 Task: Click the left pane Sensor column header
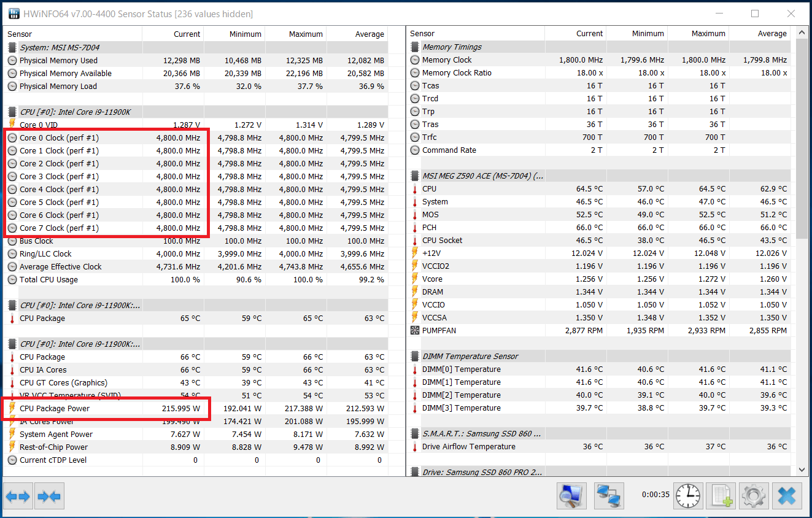73,34
